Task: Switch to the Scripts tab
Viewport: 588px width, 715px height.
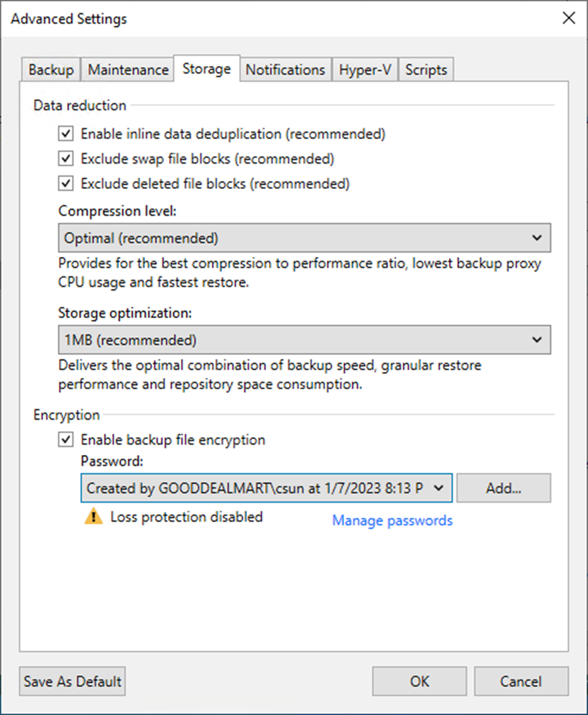Action: tap(426, 70)
